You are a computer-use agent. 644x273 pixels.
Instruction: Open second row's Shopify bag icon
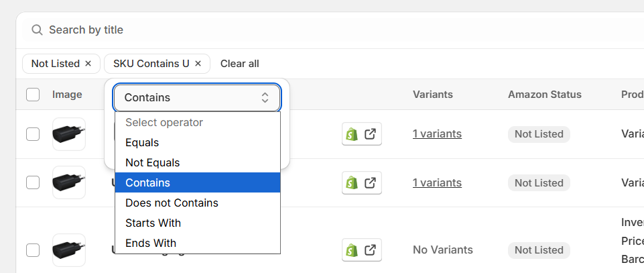coord(352,182)
